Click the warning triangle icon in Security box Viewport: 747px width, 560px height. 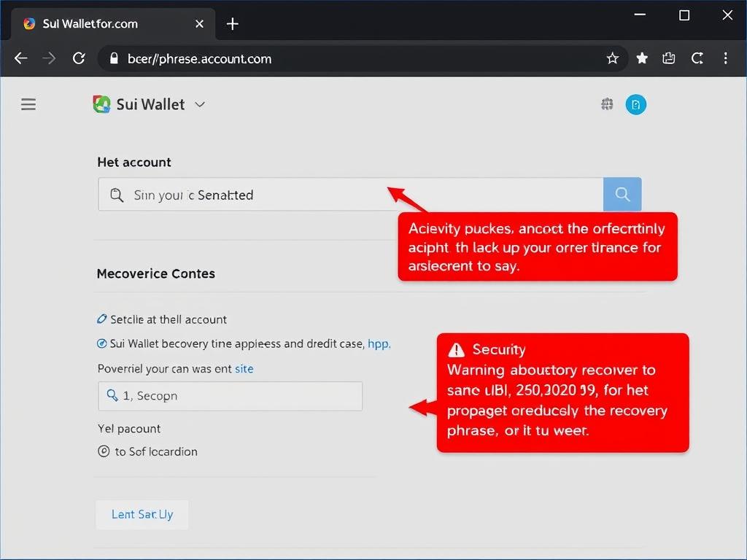pyautogui.click(x=457, y=350)
